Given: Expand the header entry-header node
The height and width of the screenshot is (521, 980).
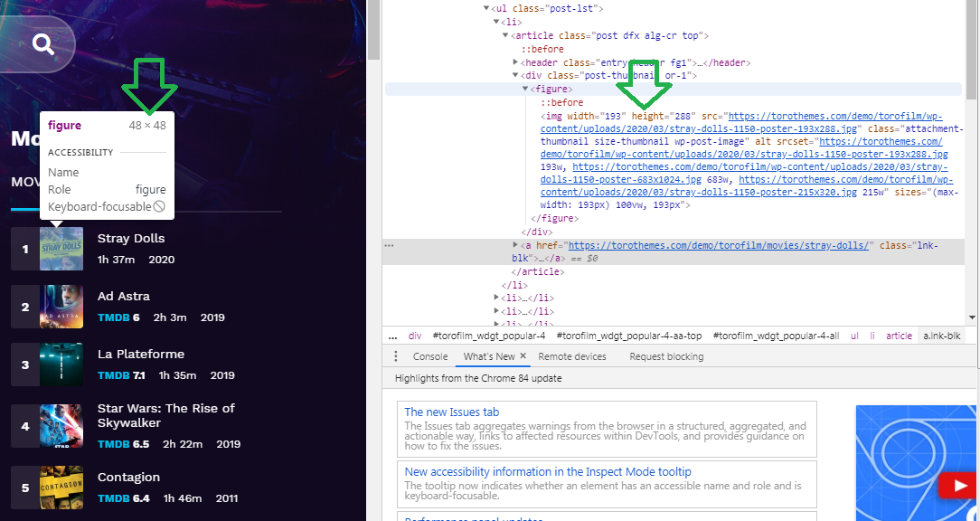Looking at the screenshot, I should [x=515, y=62].
